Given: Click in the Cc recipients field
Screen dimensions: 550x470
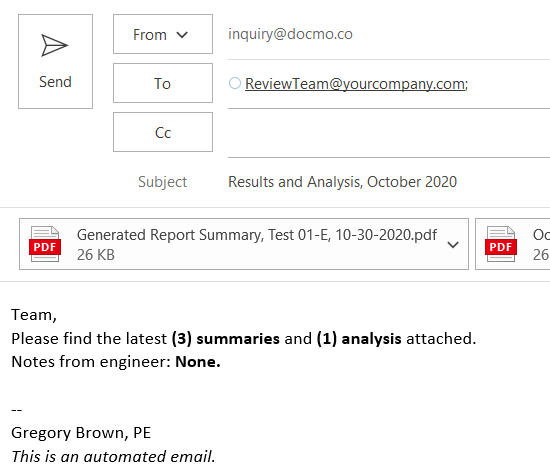Looking at the screenshot, I should click(389, 133).
